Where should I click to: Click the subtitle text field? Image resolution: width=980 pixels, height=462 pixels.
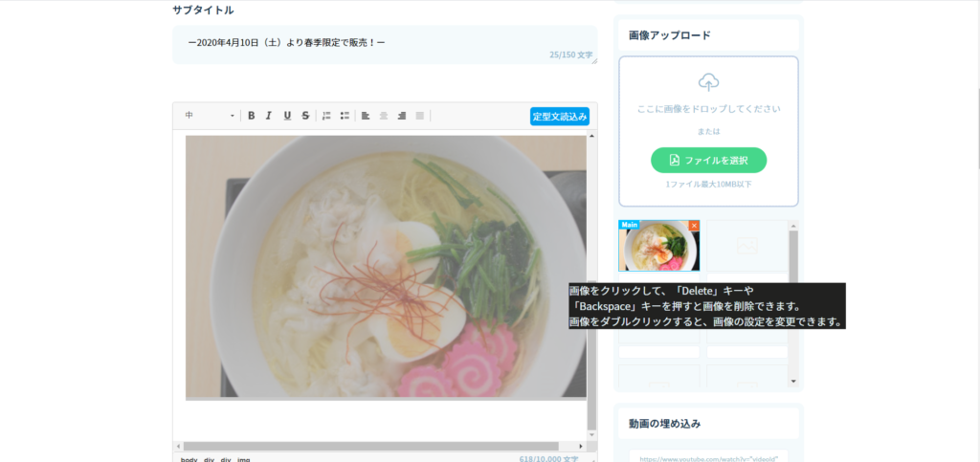(x=383, y=43)
